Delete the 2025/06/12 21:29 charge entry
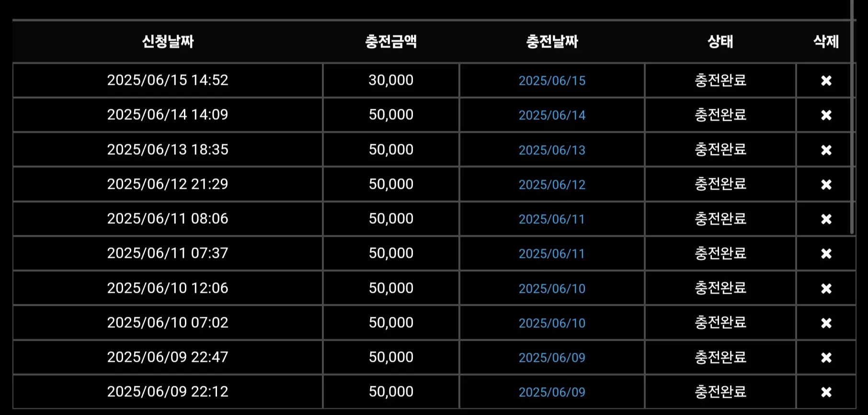This screenshot has width=868, height=415. click(826, 184)
